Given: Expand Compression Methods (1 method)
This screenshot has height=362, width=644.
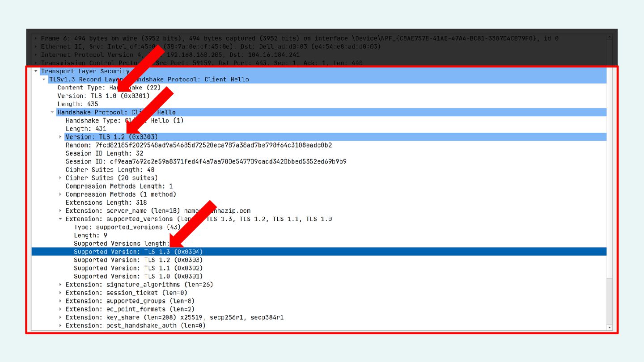Looking at the screenshot, I should (x=60, y=194).
